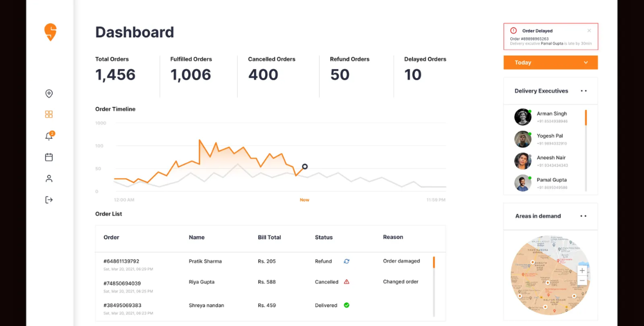The width and height of the screenshot is (644, 326).
Task: Click the 12:00 AM timeline label
Action: 124,200
